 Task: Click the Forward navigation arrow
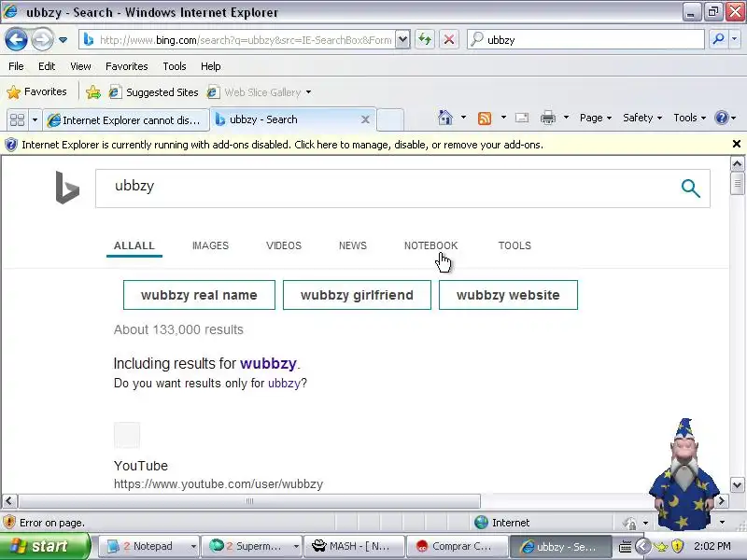pyautogui.click(x=42, y=39)
